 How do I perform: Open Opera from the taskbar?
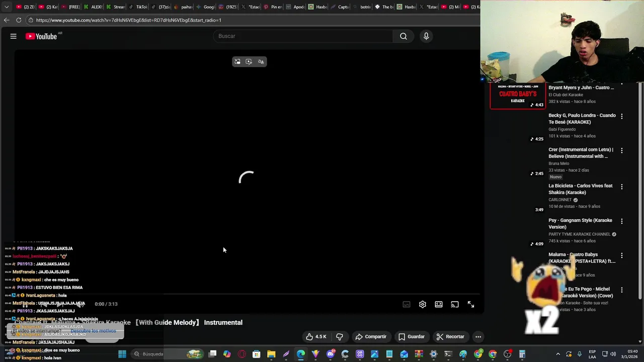[242, 354]
